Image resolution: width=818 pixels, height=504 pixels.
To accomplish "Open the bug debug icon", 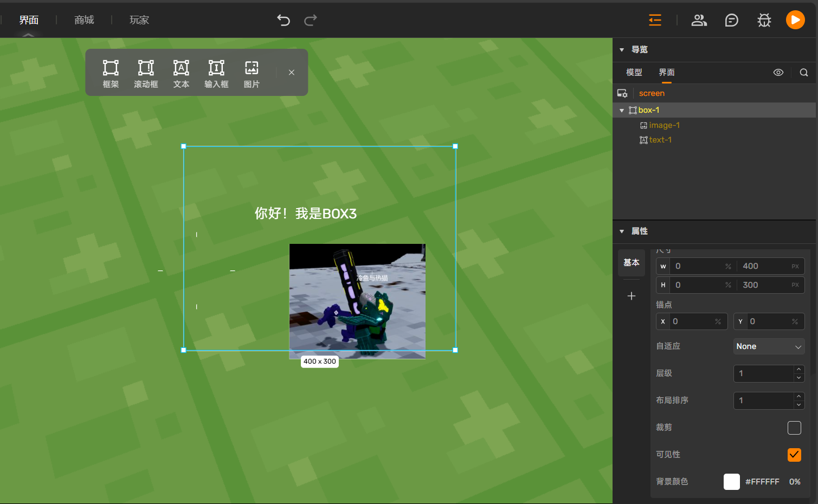I will coord(764,20).
